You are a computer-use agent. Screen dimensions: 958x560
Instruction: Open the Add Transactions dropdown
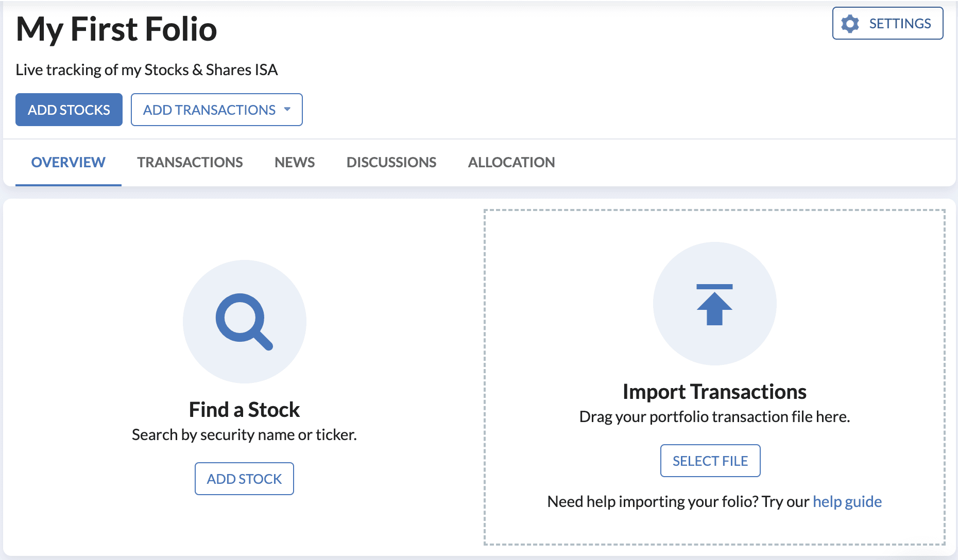tap(216, 110)
